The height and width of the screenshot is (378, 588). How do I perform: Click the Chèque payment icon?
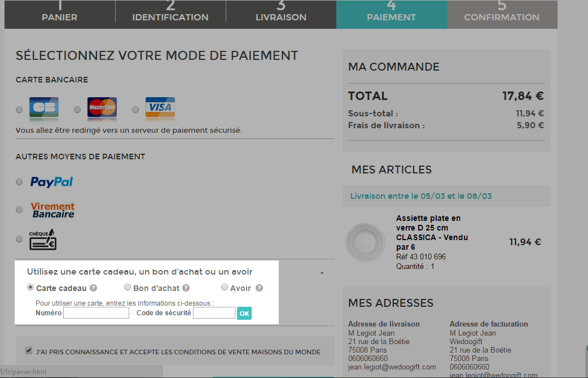(43, 239)
